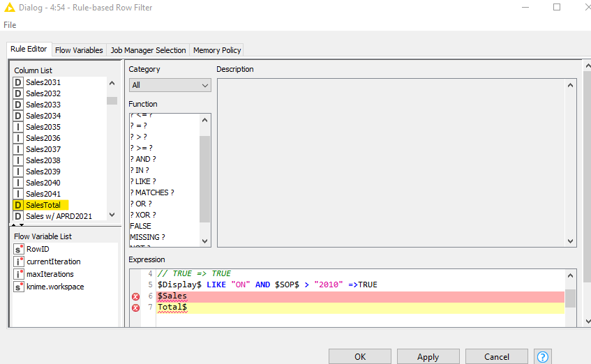Open the File menu
591x364 pixels.
click(x=10, y=25)
